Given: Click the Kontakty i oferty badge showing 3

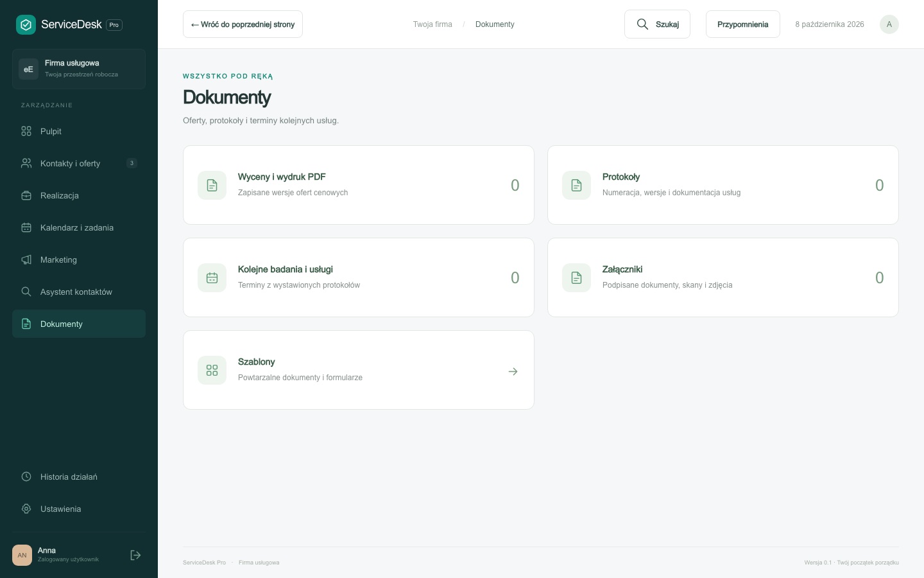Looking at the screenshot, I should [132, 163].
